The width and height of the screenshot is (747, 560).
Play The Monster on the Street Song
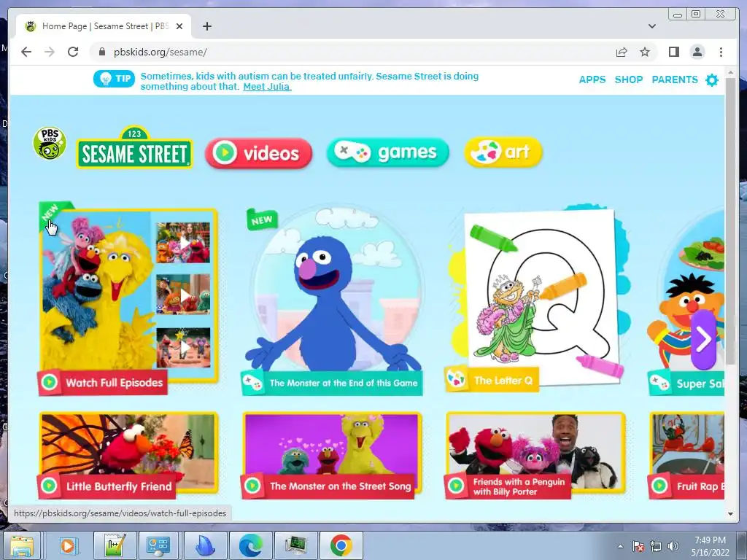pyautogui.click(x=332, y=454)
